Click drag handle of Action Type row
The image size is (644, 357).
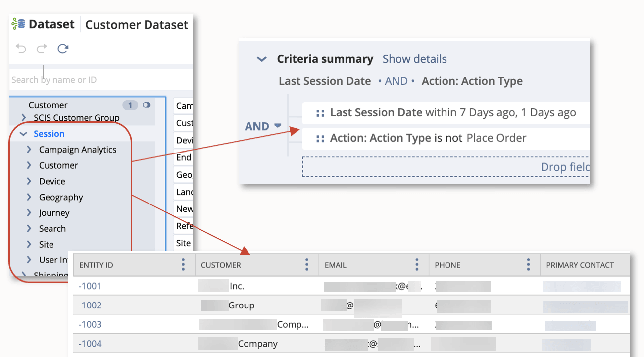click(320, 139)
